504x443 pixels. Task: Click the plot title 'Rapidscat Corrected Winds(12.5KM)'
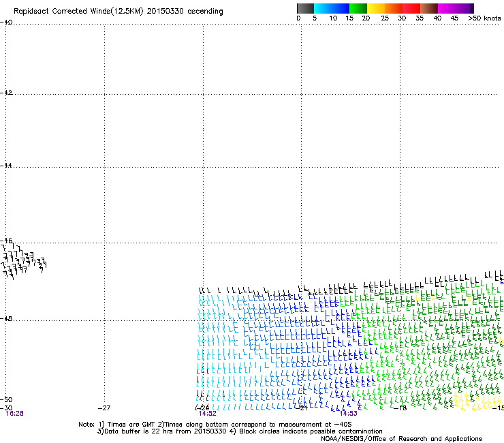click(x=78, y=12)
